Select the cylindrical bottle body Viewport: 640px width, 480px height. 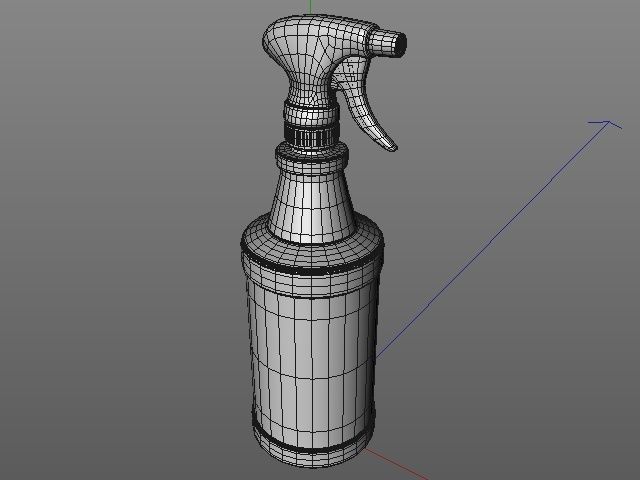click(x=312, y=363)
